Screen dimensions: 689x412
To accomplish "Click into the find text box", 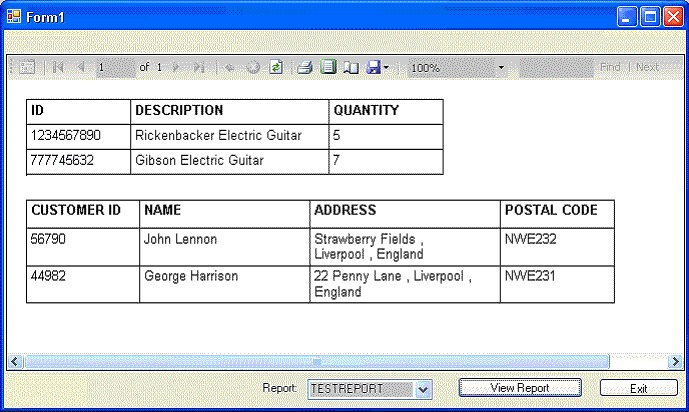I will (556, 68).
